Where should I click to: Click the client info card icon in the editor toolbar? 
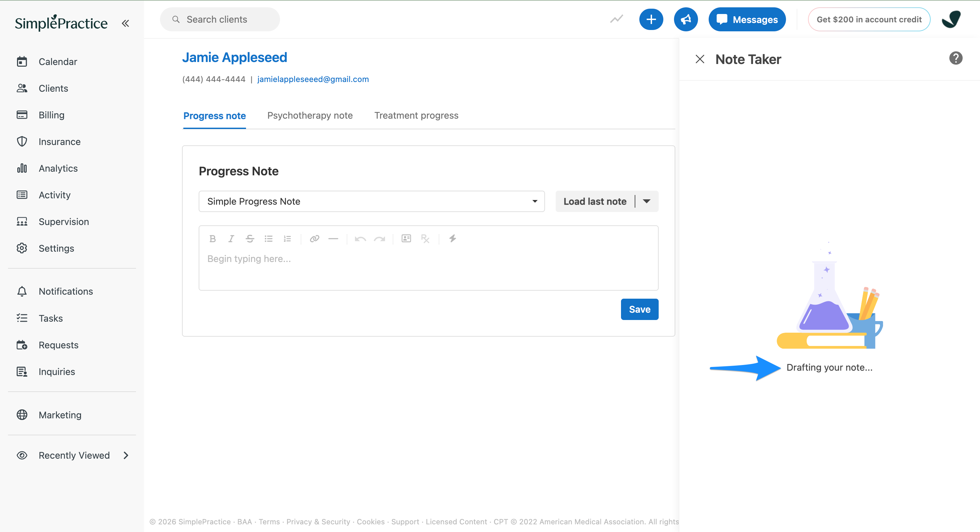point(406,239)
